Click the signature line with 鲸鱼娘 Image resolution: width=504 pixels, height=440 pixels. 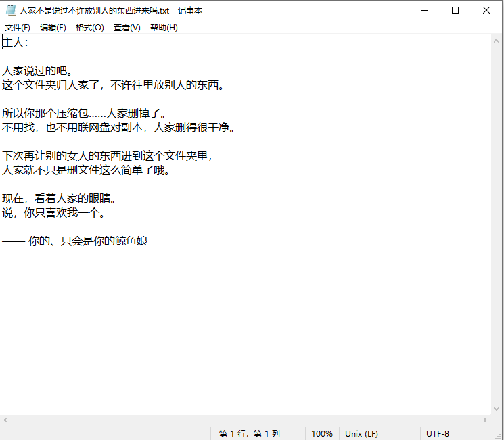[74, 241]
